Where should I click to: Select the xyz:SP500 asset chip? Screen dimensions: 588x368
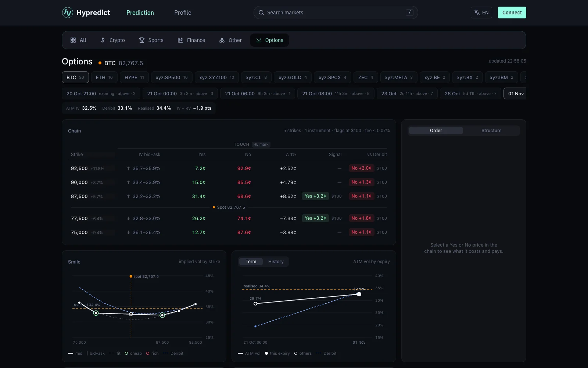pyautogui.click(x=172, y=77)
